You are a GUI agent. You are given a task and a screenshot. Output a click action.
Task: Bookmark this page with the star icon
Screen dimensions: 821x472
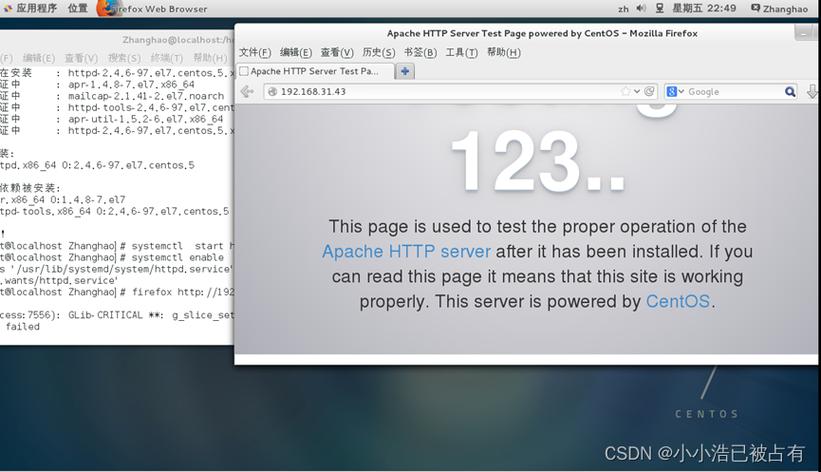coord(626,91)
